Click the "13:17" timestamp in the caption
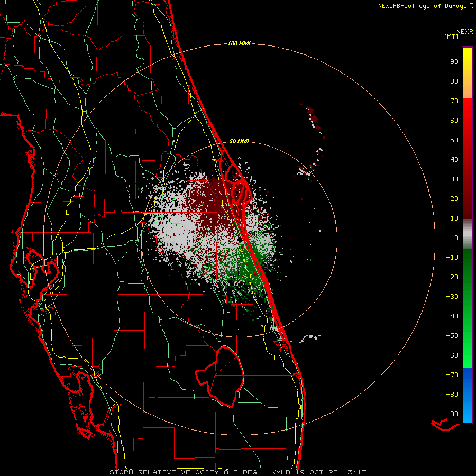476x476 pixels. (x=355, y=472)
